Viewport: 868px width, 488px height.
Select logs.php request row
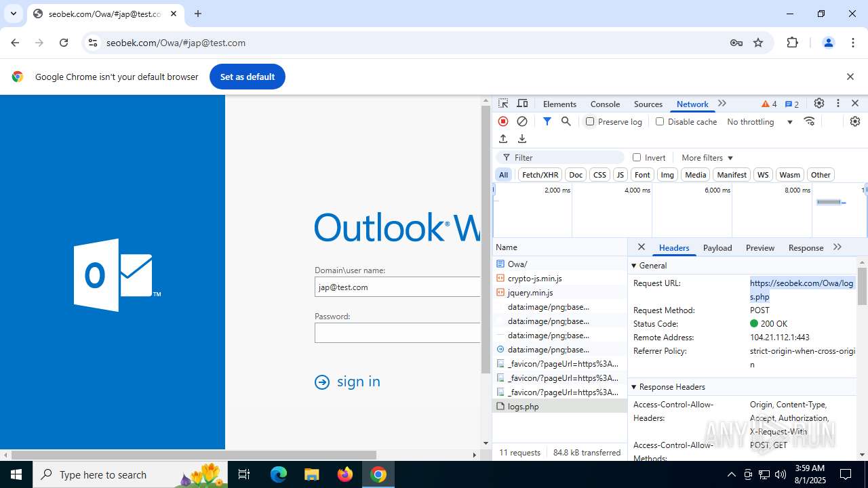560,407
